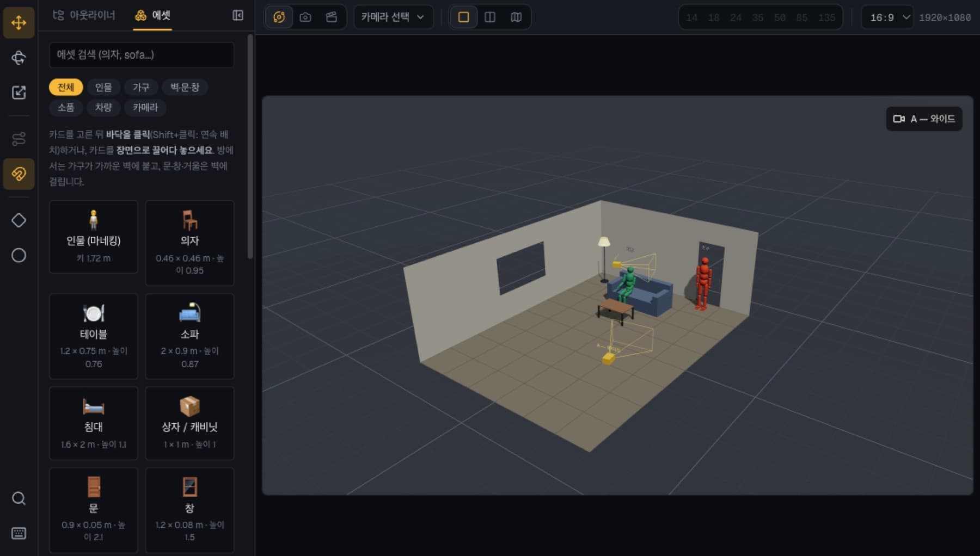Click the path route icon in sidebar
This screenshot has width=980, height=556.
(x=19, y=139)
